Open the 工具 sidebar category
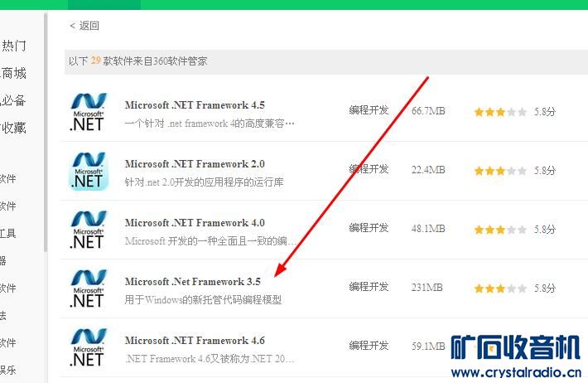Screen dimensions: 588x383 pos(8,233)
